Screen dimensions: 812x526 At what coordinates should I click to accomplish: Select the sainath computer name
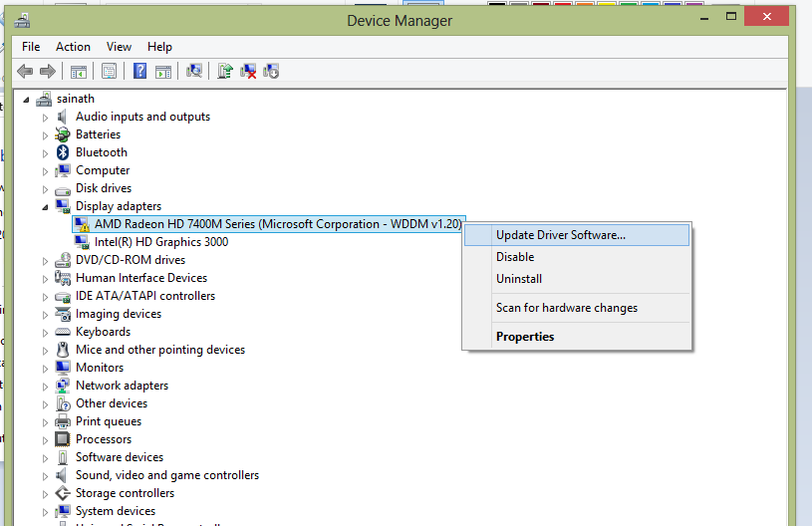76,99
